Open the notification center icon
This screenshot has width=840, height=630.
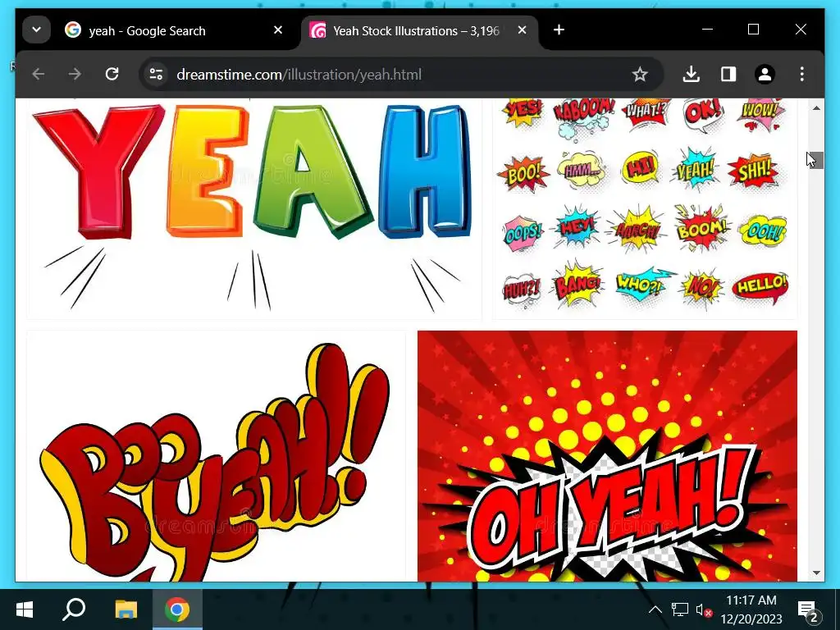click(x=809, y=610)
